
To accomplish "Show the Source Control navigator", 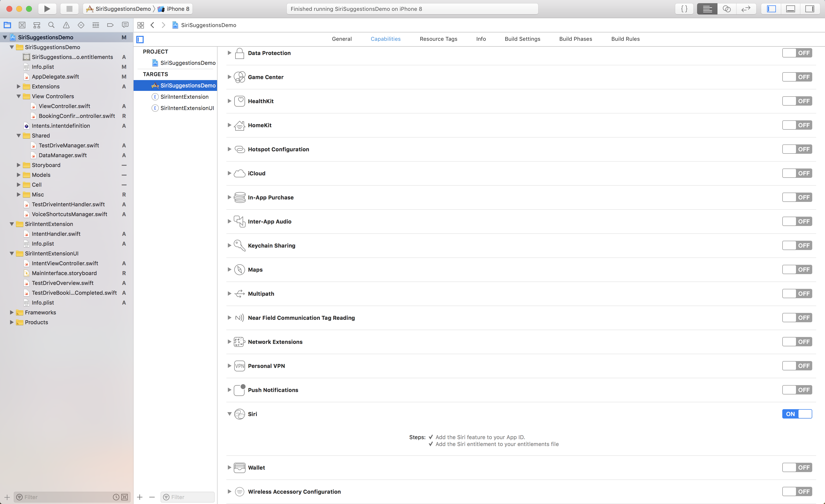I will coord(22,25).
